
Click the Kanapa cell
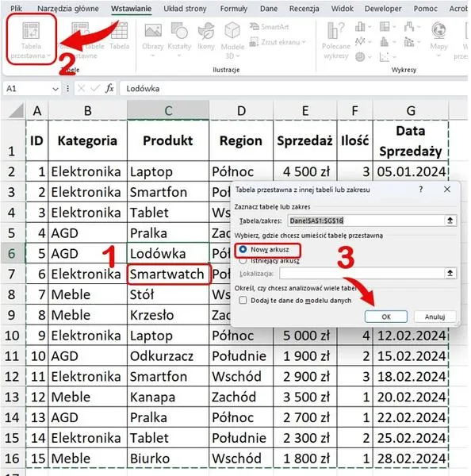(x=168, y=397)
